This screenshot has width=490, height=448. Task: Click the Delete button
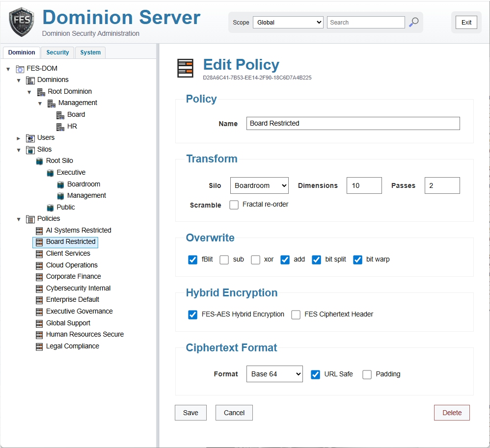click(452, 413)
